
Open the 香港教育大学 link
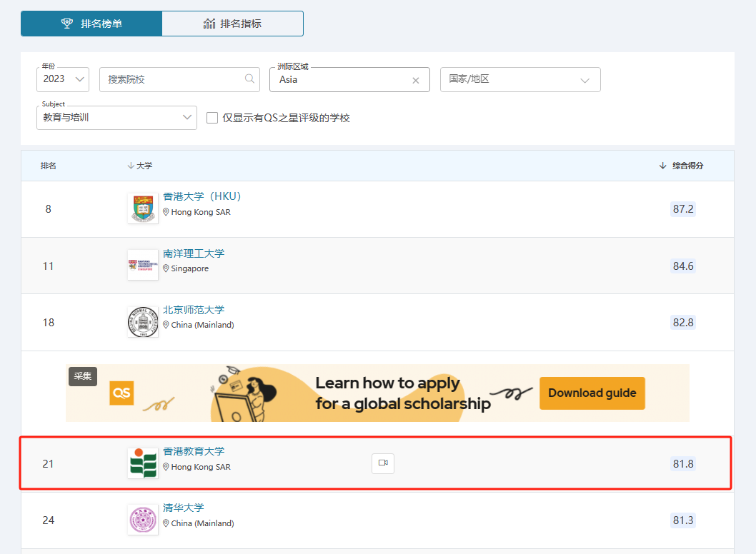pyautogui.click(x=194, y=451)
